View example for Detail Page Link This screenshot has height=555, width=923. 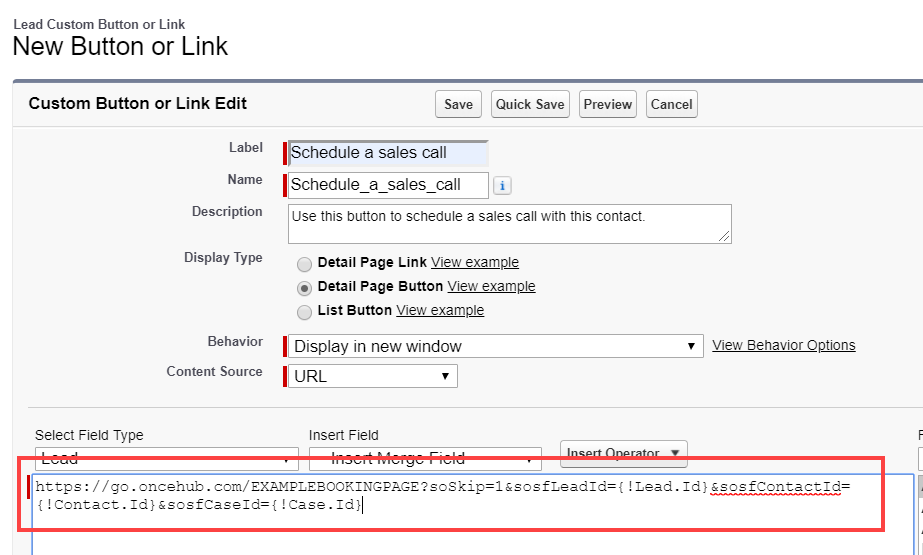pos(475,262)
